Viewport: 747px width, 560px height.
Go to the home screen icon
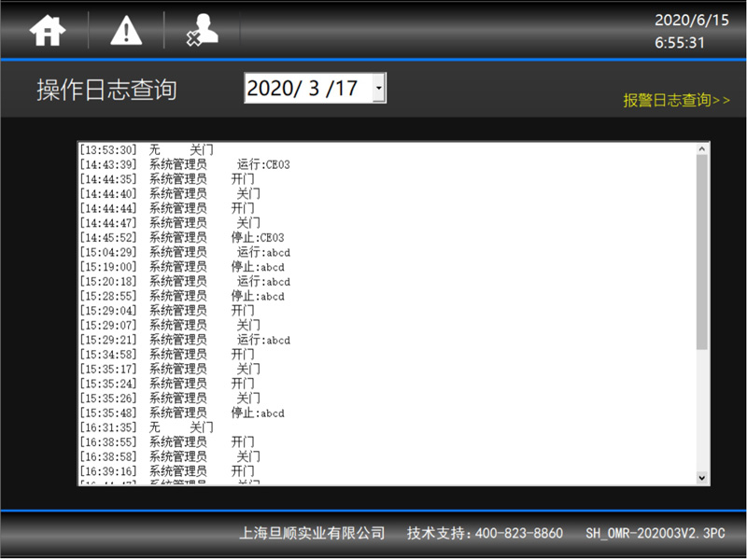tap(48, 32)
